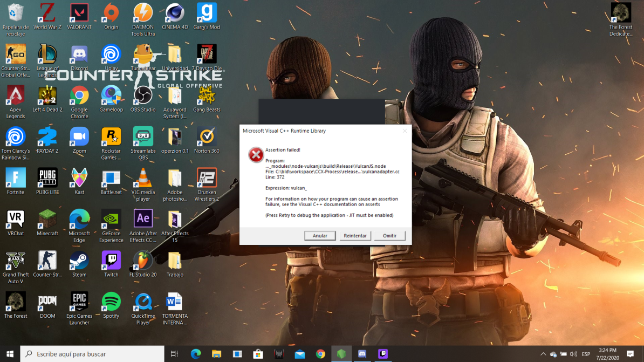Select the Trabajo folder icon
This screenshot has width=644, height=362.
pos(175,264)
